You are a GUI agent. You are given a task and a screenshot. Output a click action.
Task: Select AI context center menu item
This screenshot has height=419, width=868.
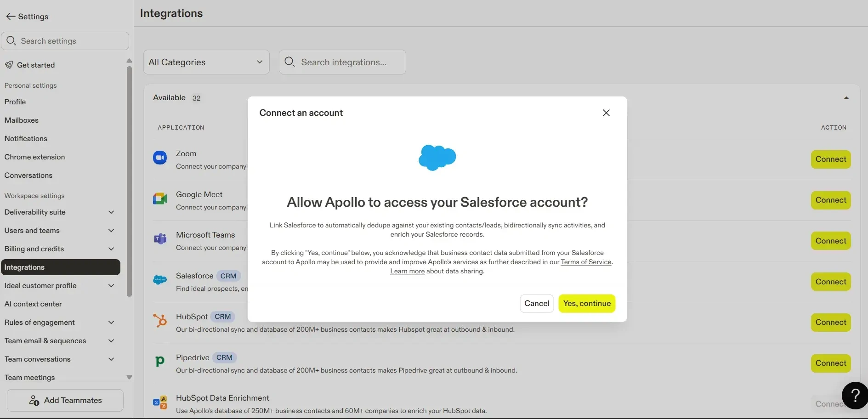click(x=33, y=304)
